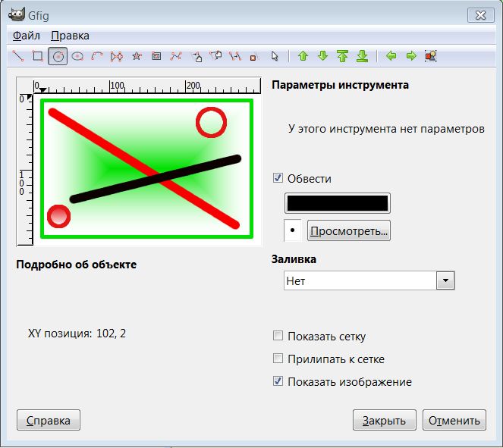Lower selected object to bottom
Image resolution: width=503 pixels, height=448 pixels.
tap(362, 56)
